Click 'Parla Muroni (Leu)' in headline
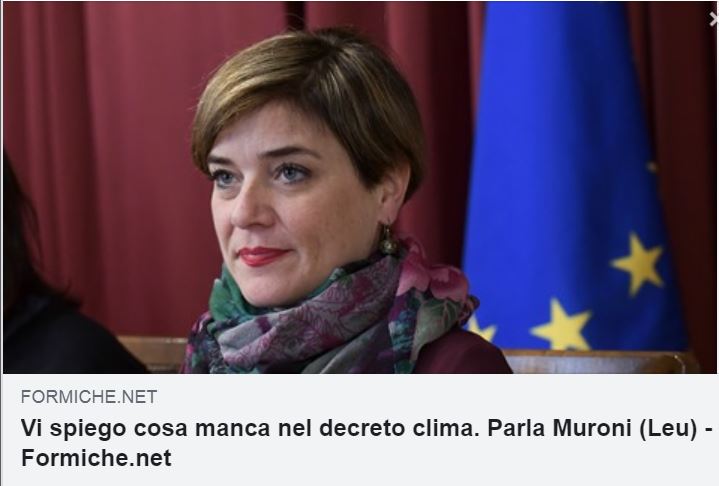 click(x=592, y=428)
